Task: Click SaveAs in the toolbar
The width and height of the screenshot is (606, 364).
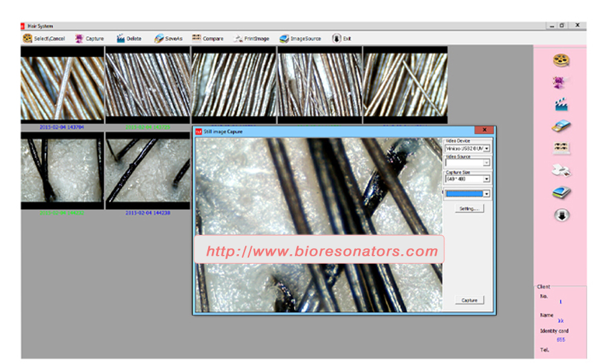Action: click(x=168, y=38)
